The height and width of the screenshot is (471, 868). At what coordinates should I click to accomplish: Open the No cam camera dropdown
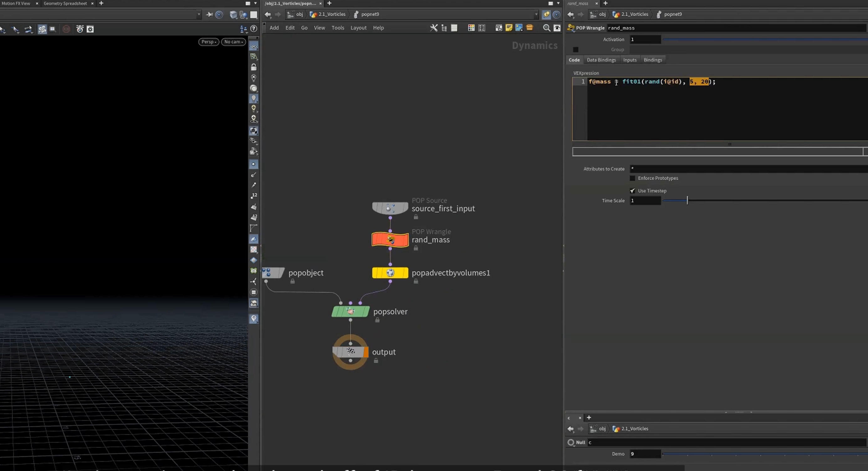tap(234, 42)
